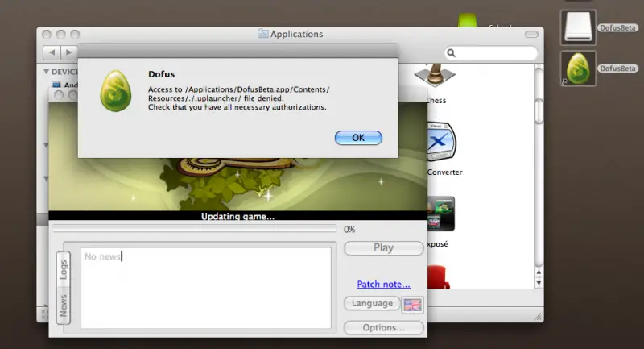The image size is (644, 349).
Task: Select the DofusBeta disk drive icon on desktop
Action: (578, 27)
